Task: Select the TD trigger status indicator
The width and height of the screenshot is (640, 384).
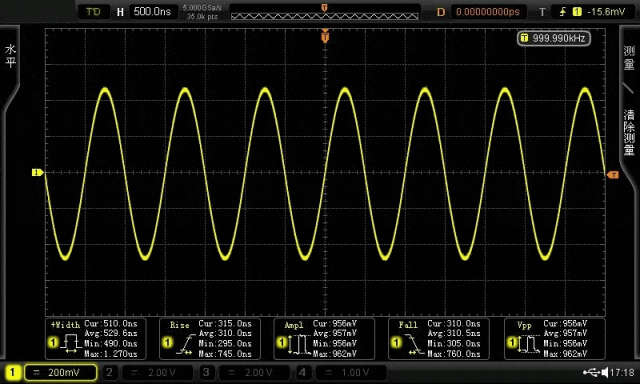Action: point(93,12)
